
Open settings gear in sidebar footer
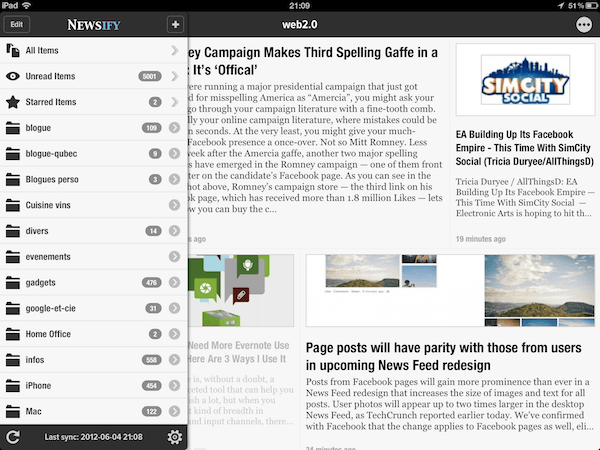point(175,437)
